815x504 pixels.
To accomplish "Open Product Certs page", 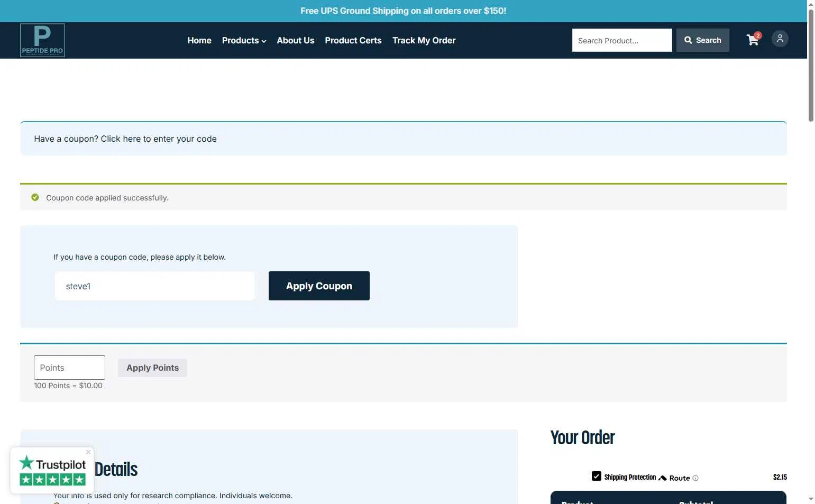I will pos(353,40).
